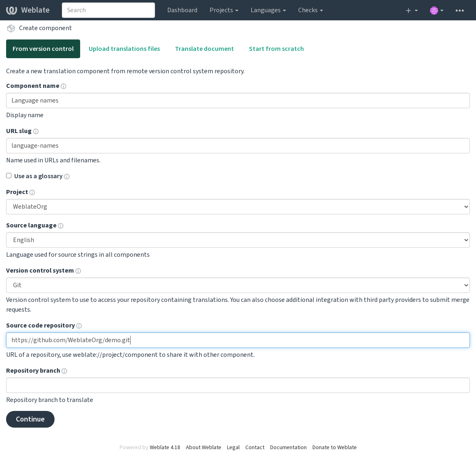Click the empty Repository branch field
This screenshot has height=463, width=476.
(x=238, y=386)
